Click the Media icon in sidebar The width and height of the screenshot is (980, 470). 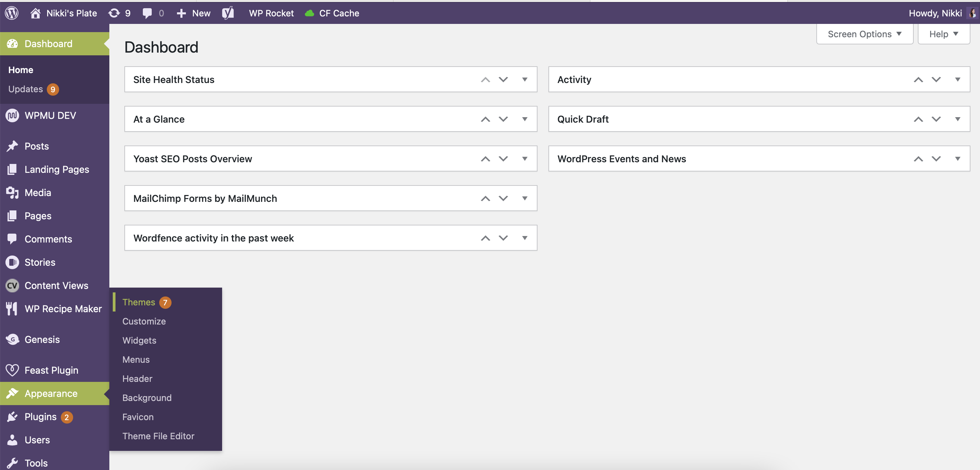pyautogui.click(x=13, y=192)
